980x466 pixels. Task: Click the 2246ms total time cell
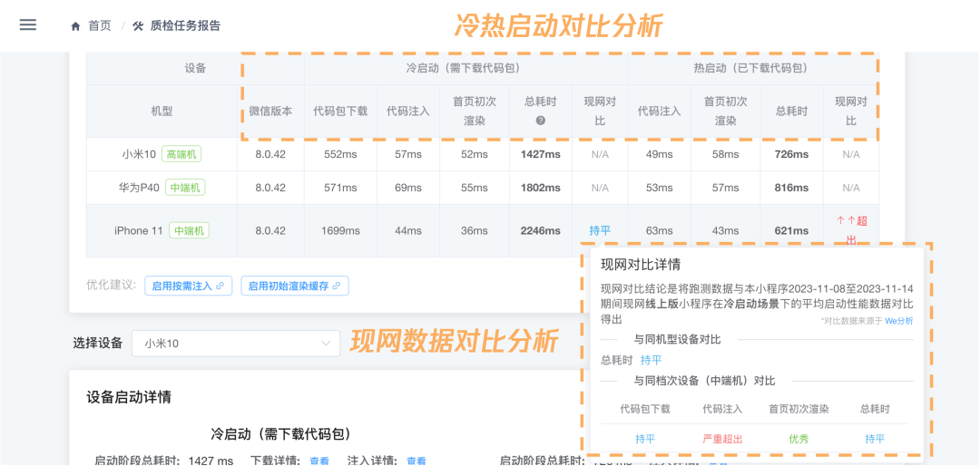click(x=541, y=230)
